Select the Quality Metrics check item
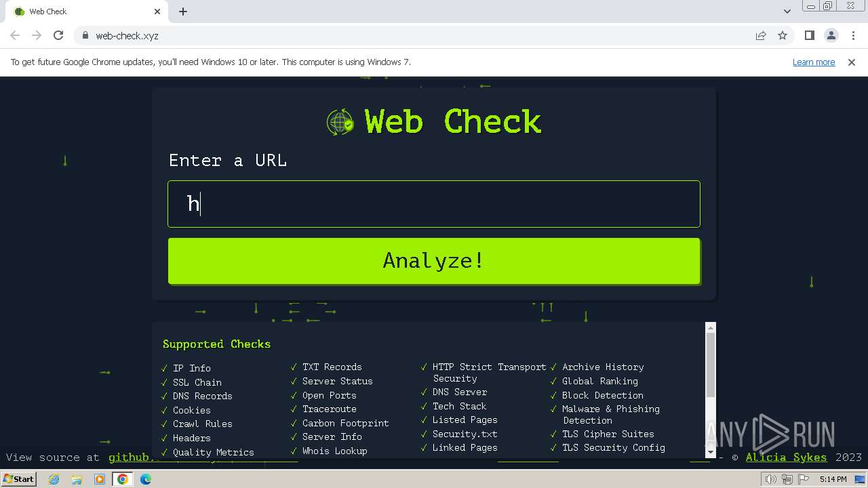The width and height of the screenshot is (868, 488). point(214,452)
